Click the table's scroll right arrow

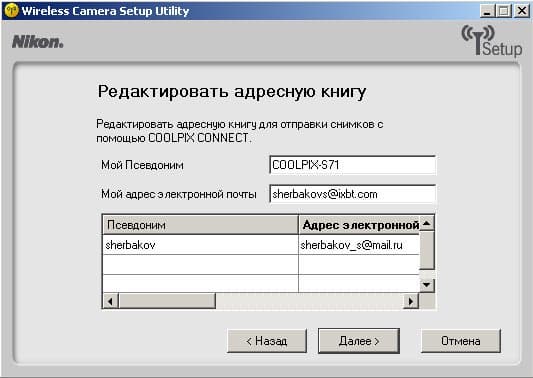pyautogui.click(x=411, y=301)
